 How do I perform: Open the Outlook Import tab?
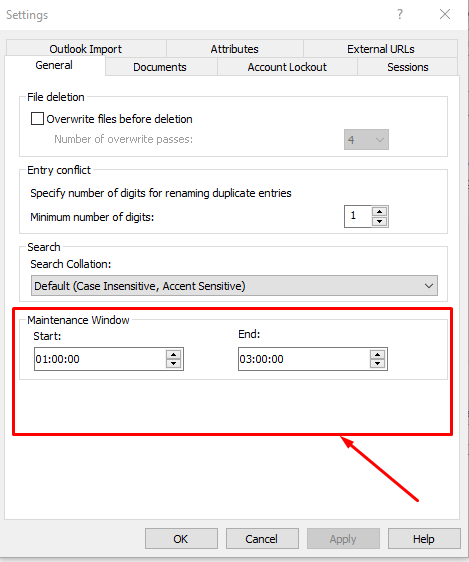86,49
